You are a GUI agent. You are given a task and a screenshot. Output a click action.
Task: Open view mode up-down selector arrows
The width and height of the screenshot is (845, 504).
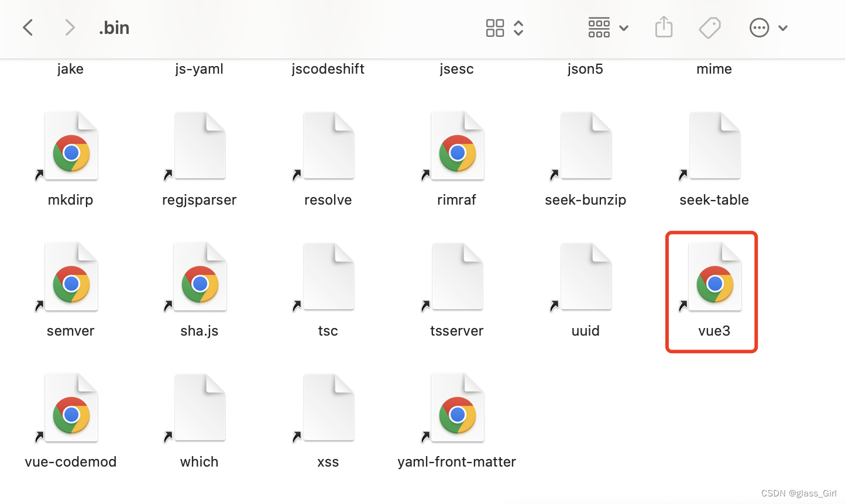pyautogui.click(x=518, y=27)
